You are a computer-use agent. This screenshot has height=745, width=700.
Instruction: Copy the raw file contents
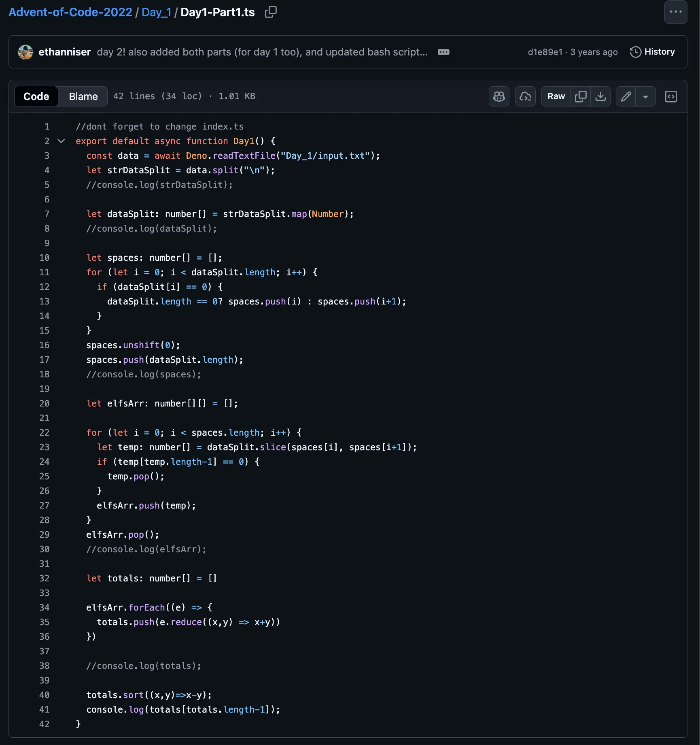click(x=581, y=96)
